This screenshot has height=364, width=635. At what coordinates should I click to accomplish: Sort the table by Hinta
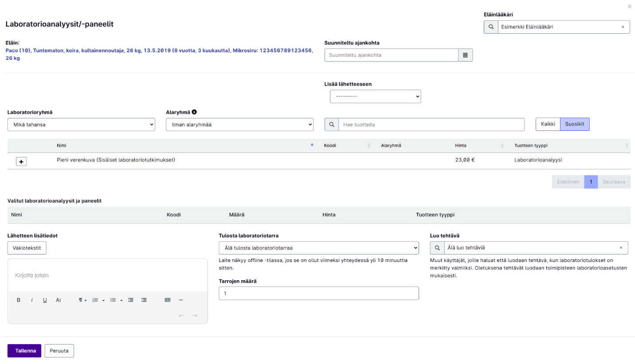[479, 145]
